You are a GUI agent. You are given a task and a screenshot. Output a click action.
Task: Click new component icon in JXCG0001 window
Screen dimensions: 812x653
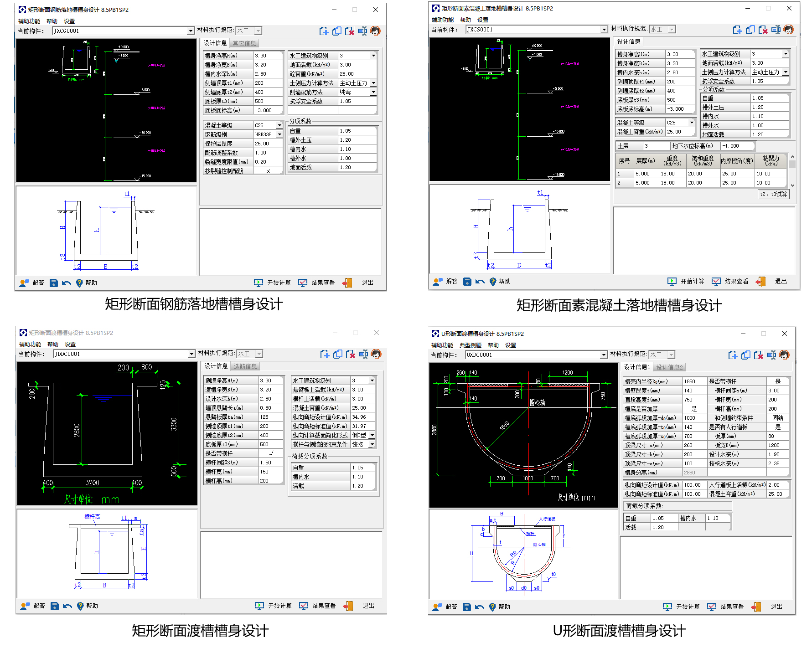pos(324,31)
